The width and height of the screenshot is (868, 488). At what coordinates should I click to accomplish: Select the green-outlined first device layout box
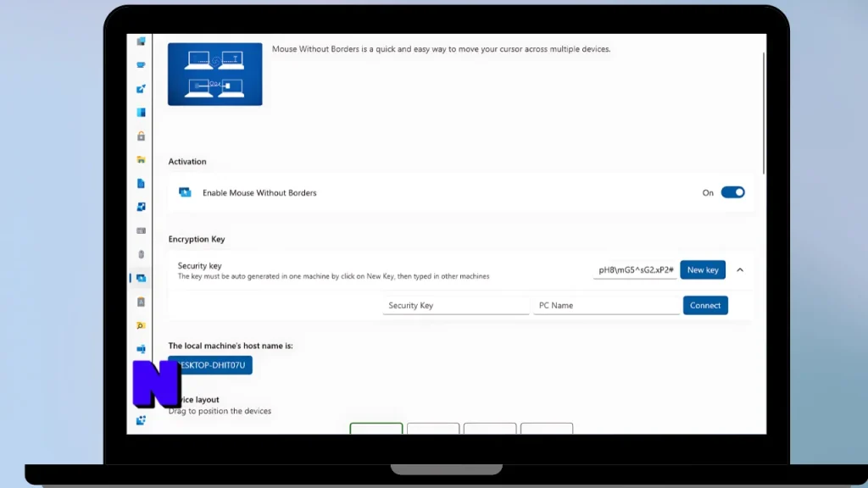(x=376, y=428)
